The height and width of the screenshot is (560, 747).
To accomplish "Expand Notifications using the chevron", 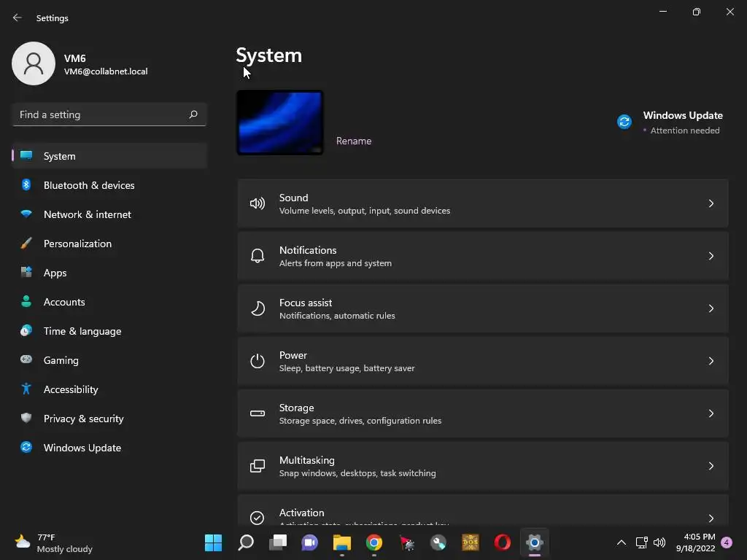I will click(711, 256).
